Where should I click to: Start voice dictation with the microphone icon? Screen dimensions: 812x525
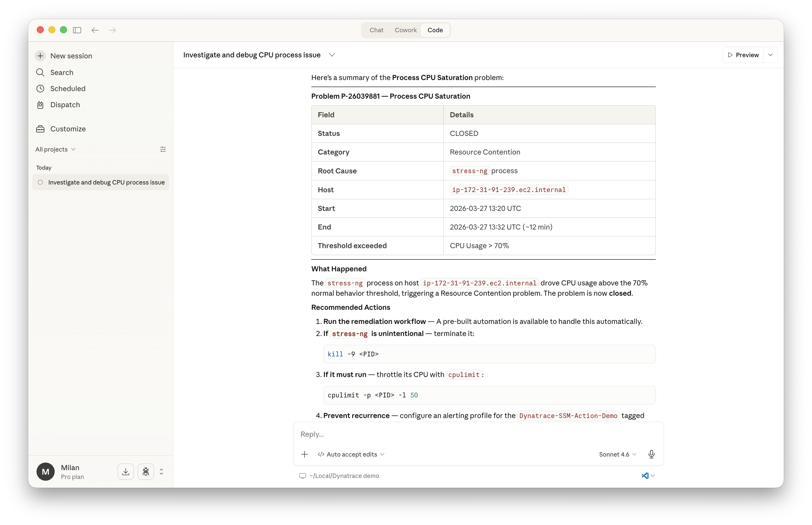651,454
